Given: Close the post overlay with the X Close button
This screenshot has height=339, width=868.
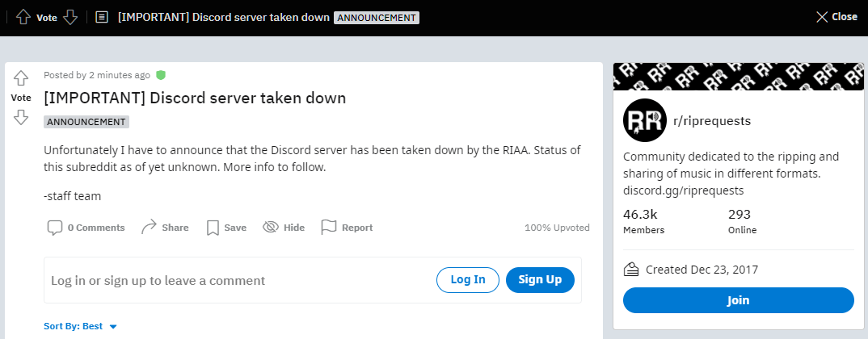Looking at the screenshot, I should pyautogui.click(x=836, y=17).
